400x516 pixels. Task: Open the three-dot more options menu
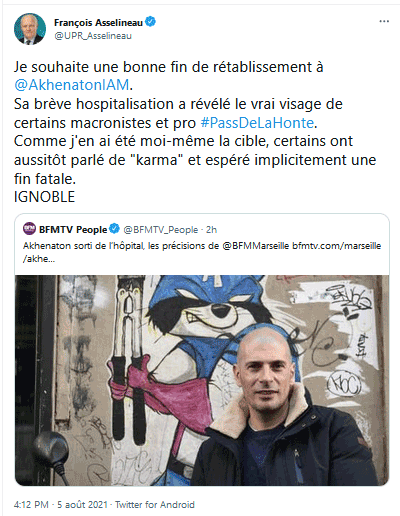tap(384, 21)
